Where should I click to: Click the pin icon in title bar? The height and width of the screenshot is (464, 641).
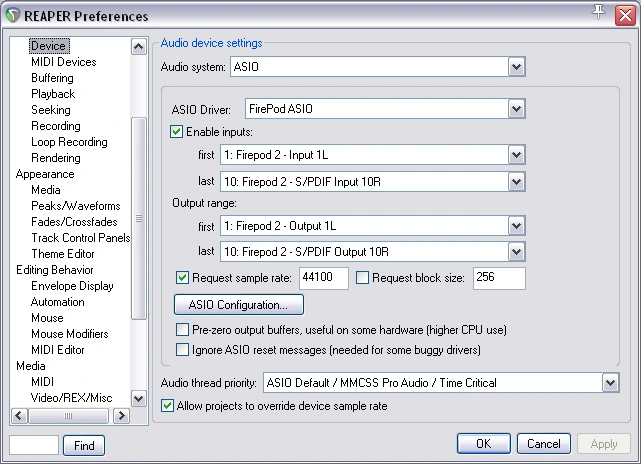click(598, 12)
